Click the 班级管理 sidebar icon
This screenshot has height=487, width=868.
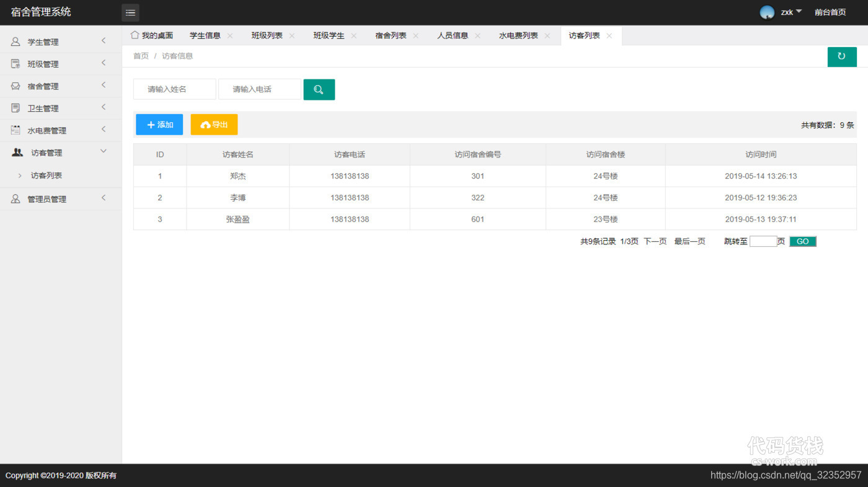[x=15, y=64]
